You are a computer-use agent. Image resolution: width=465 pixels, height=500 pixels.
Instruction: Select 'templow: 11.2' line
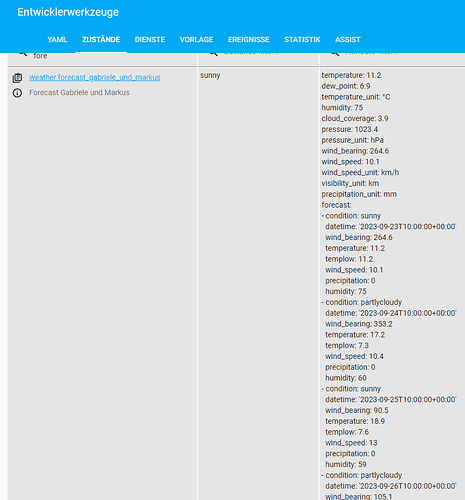[349, 259]
